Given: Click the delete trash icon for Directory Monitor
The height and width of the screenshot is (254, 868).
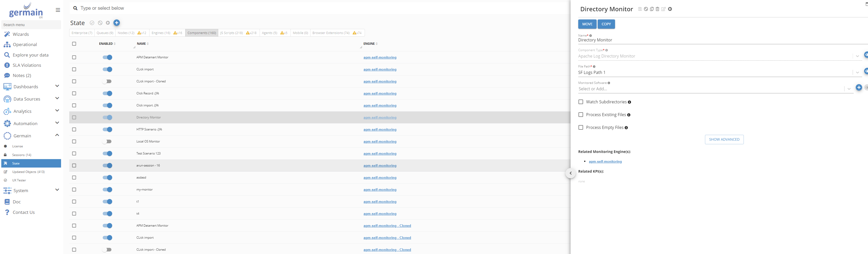Looking at the screenshot, I should (657, 9).
